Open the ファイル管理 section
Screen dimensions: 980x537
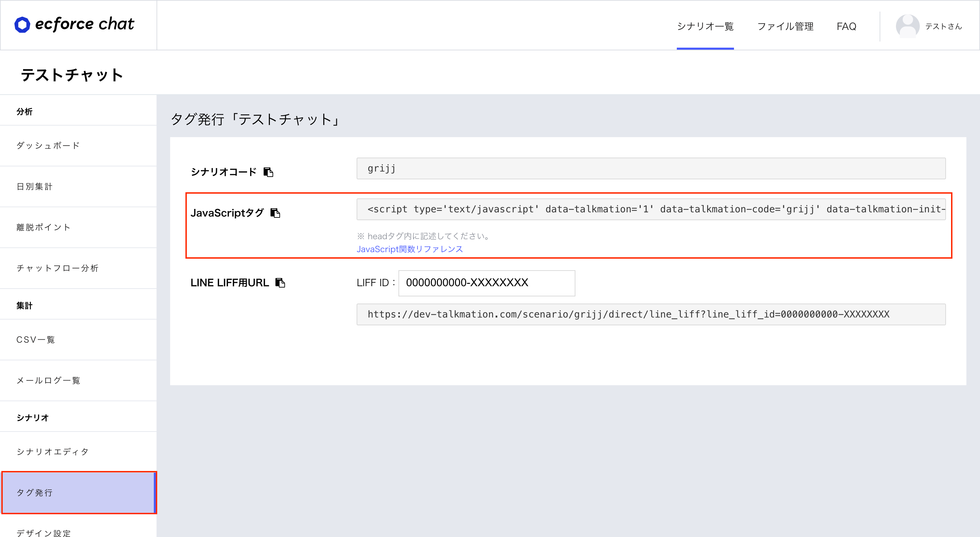[785, 26]
